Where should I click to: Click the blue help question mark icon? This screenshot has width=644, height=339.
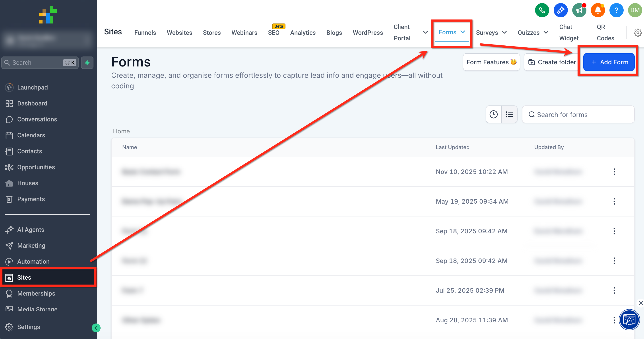(616, 10)
